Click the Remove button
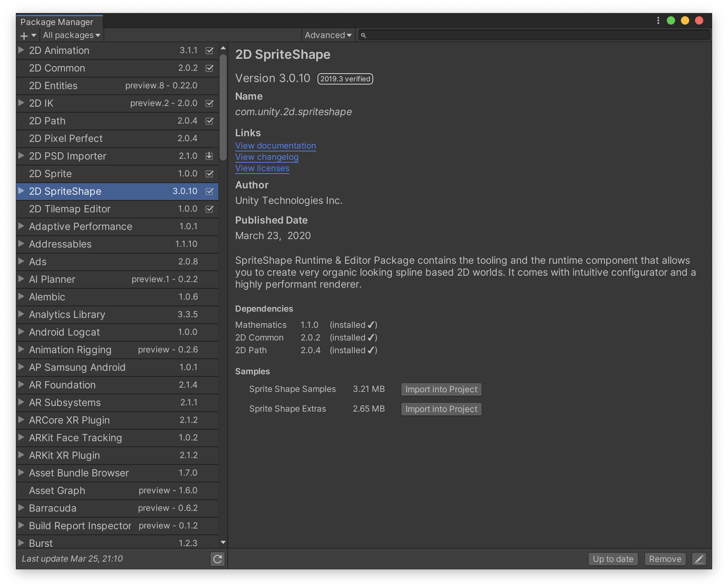Screen dimensions: 728x588 (x=665, y=559)
